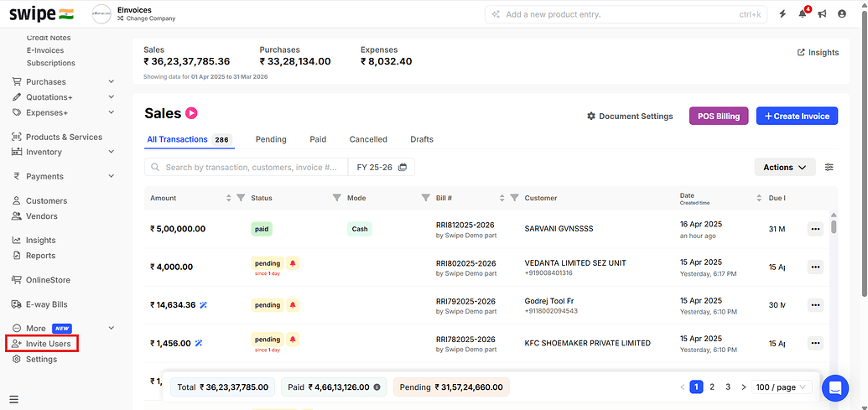
Task: Open the Actions dropdown
Action: [x=784, y=168]
